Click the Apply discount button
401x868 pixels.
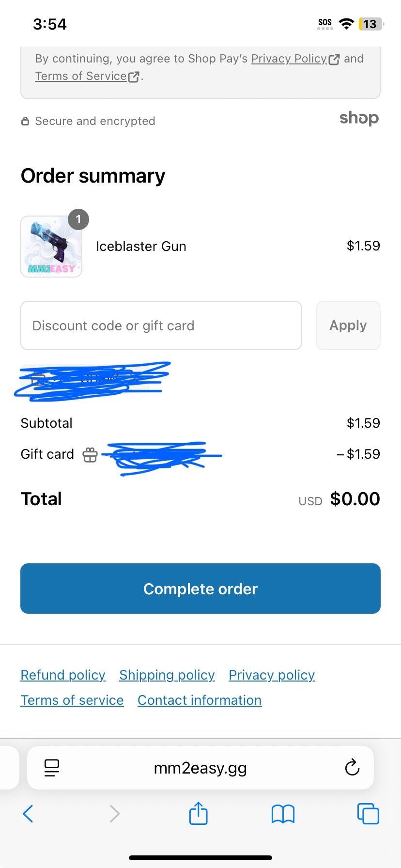(348, 325)
